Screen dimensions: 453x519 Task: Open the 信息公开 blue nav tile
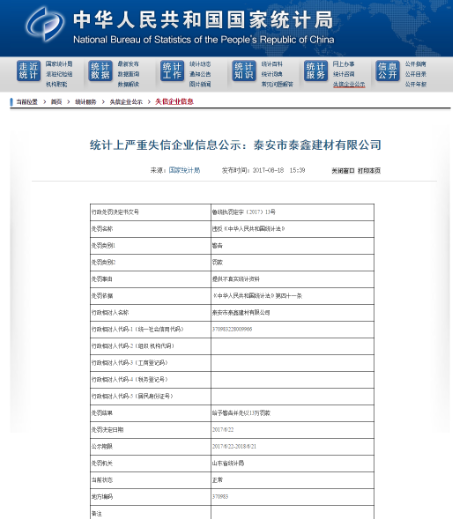[x=387, y=71]
